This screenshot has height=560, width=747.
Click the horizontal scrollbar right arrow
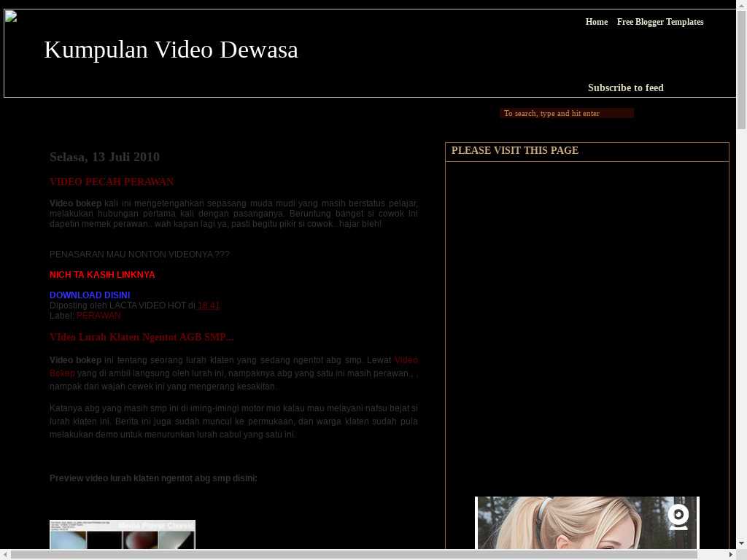click(x=731, y=554)
